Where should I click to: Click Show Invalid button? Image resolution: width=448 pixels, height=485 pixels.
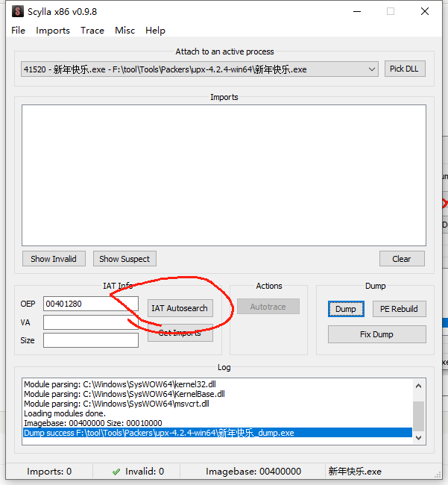[54, 259]
